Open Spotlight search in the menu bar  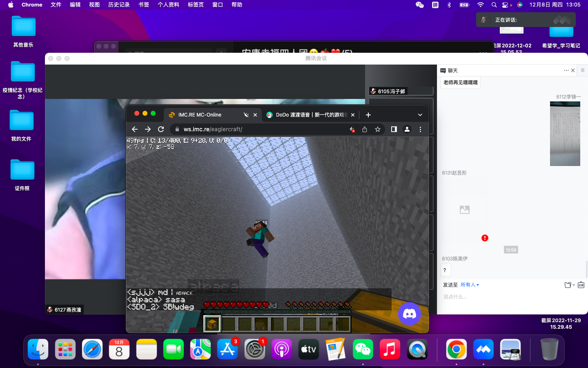click(x=494, y=5)
